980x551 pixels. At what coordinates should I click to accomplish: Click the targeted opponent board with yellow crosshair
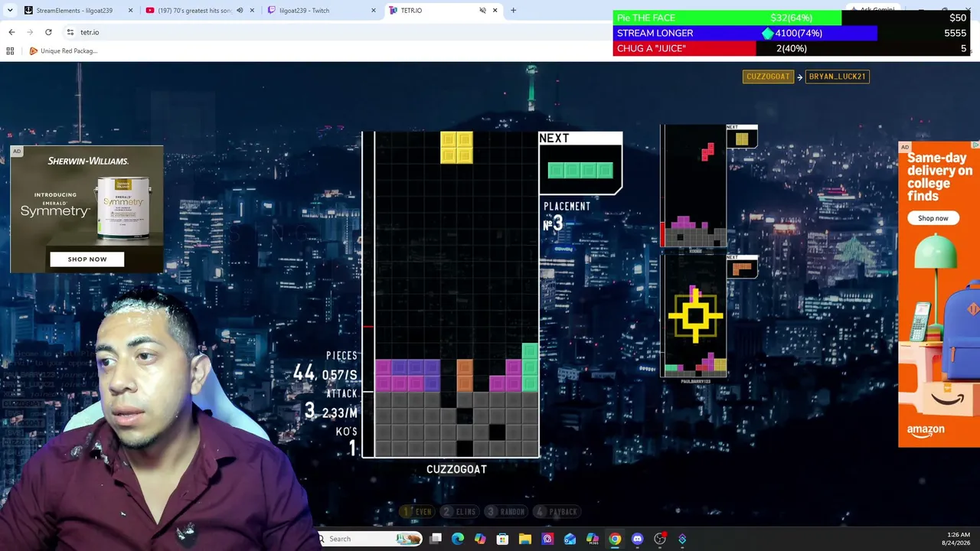click(695, 315)
